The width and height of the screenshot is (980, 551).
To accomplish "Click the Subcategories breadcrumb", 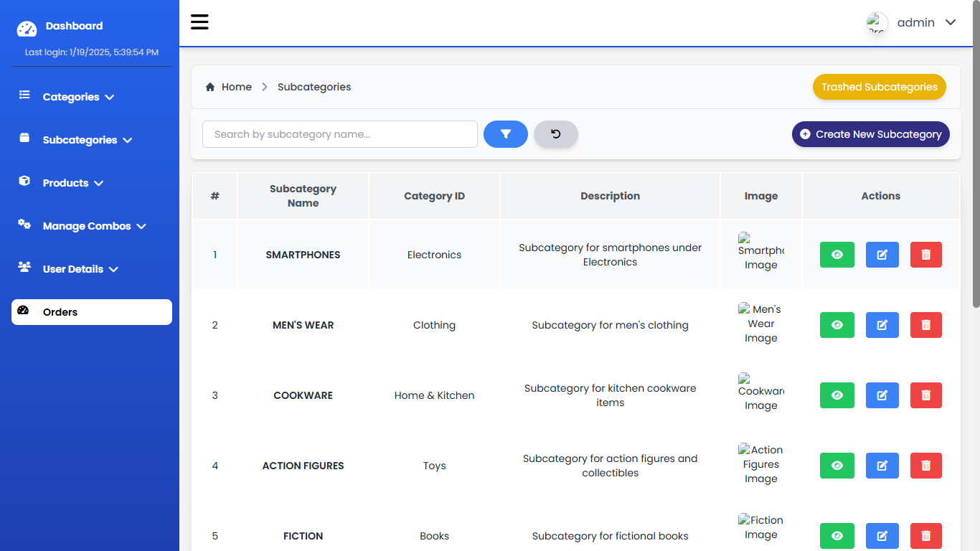I will coord(314,87).
